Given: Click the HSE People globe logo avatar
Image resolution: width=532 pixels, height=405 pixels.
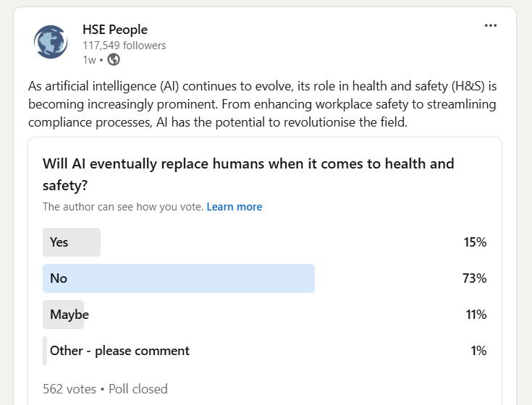Looking at the screenshot, I should pyautogui.click(x=51, y=42).
